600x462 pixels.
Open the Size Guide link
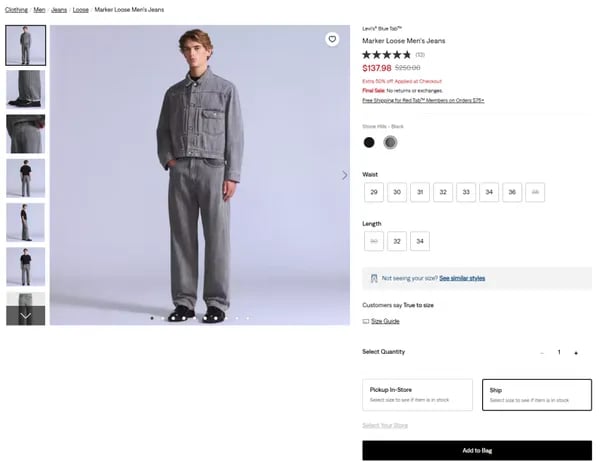pyautogui.click(x=385, y=321)
